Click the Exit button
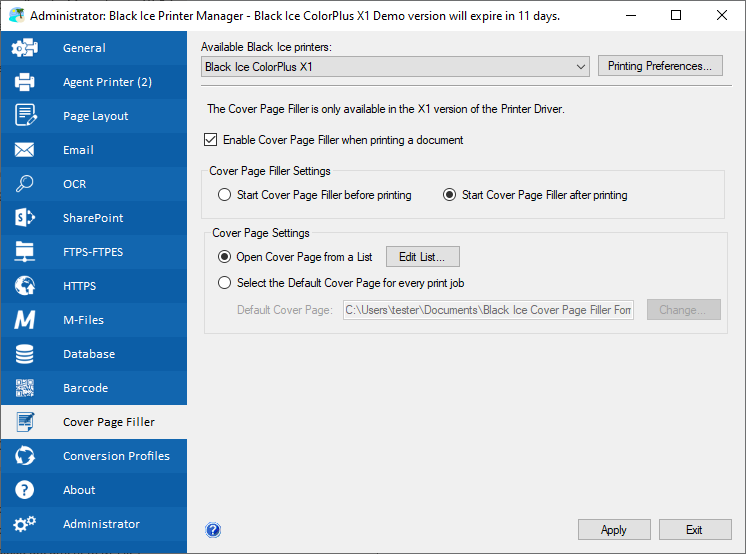This screenshot has width=746, height=554. [x=695, y=529]
